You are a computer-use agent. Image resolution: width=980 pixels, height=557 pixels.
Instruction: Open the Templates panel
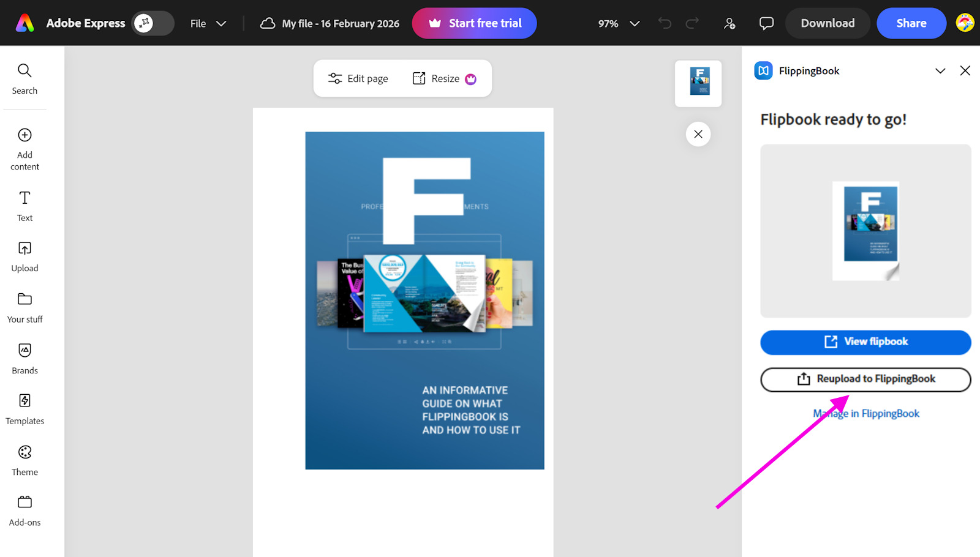coord(24,409)
